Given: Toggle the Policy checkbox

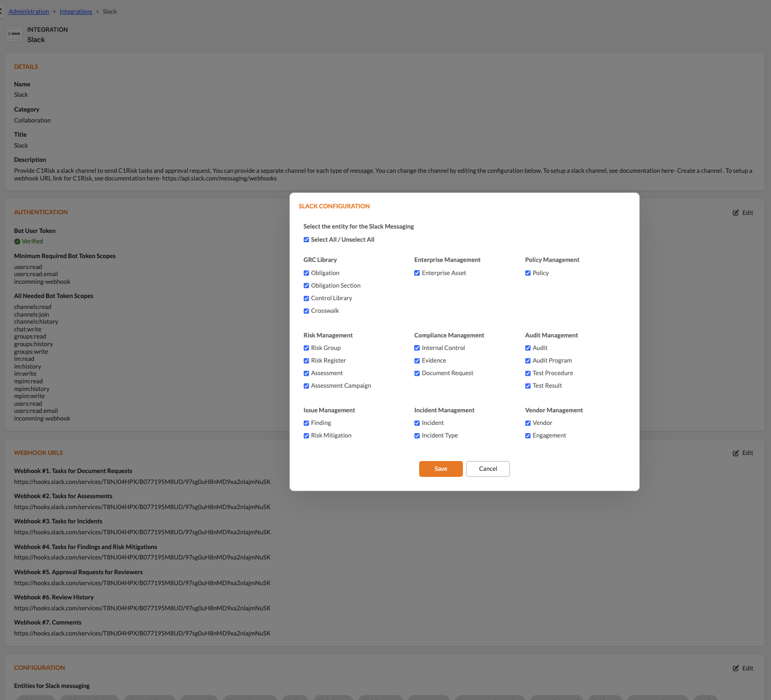Looking at the screenshot, I should [x=528, y=273].
